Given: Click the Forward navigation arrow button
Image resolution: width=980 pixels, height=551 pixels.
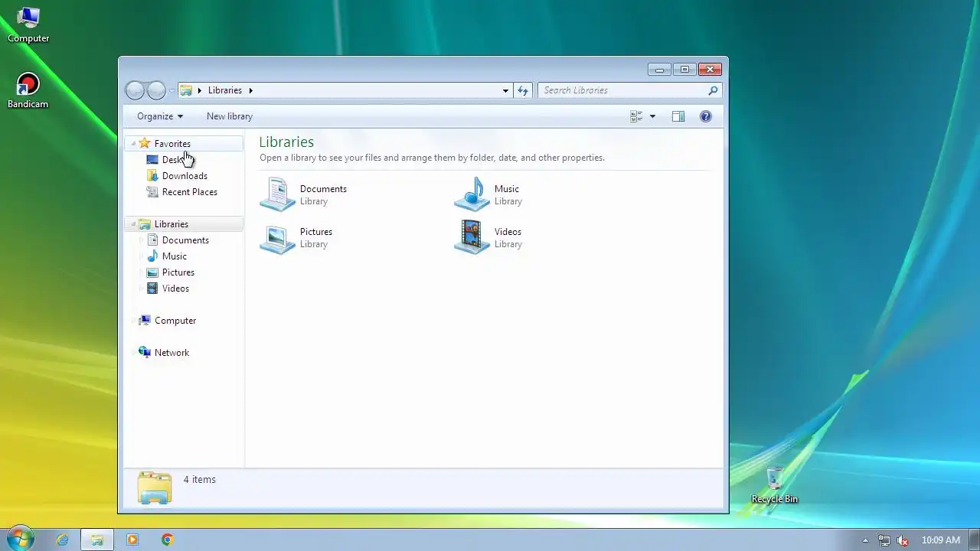Looking at the screenshot, I should pyautogui.click(x=156, y=90).
